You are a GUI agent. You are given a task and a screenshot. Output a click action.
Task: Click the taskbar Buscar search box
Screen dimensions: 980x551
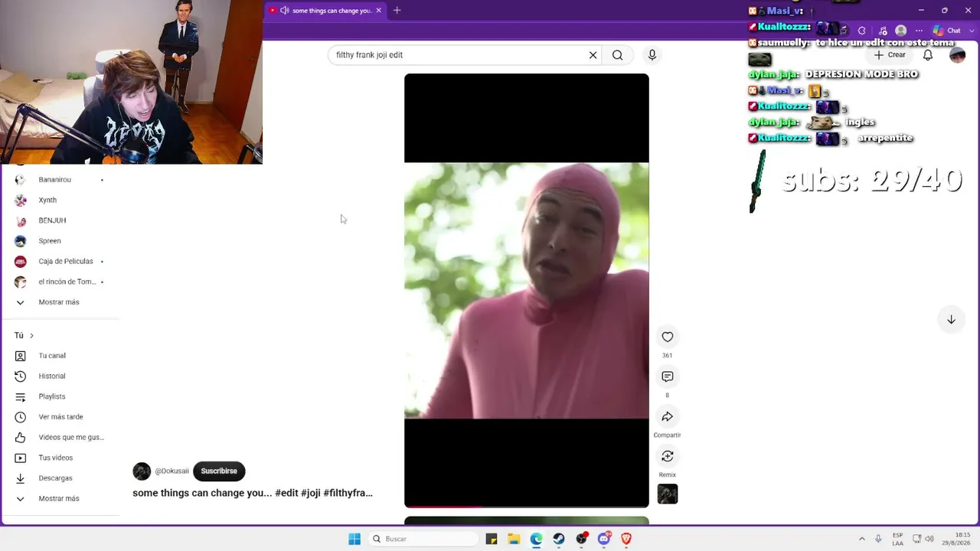423,539
